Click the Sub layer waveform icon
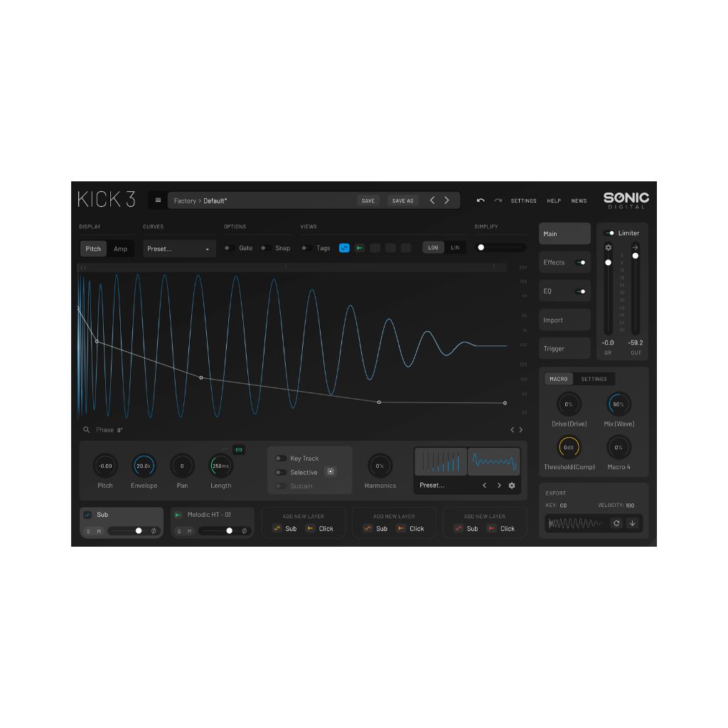Screen dimensions: 728x728 pyautogui.click(x=87, y=515)
